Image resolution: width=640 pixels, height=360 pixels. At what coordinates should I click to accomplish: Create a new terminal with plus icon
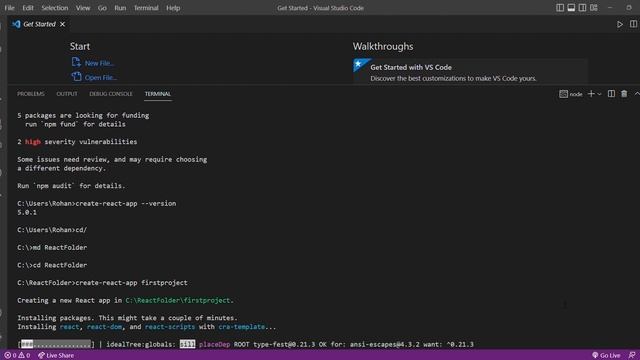coord(591,94)
